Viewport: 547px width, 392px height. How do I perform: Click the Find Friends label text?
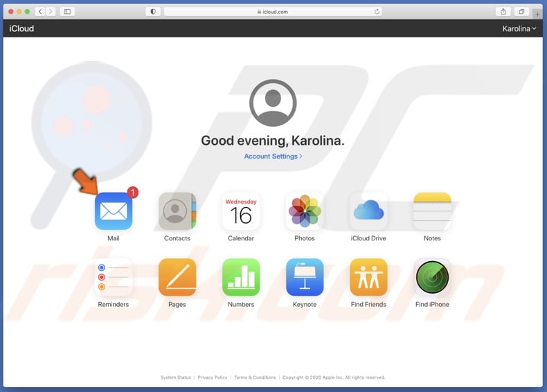[x=368, y=304]
